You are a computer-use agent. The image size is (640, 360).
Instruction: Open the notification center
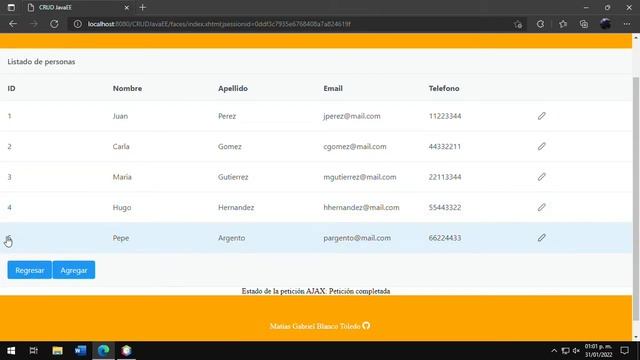click(624, 351)
